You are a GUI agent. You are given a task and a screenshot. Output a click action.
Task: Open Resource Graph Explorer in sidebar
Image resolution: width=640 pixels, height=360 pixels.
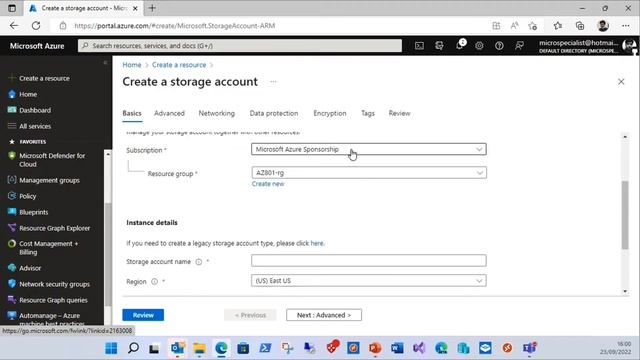54,228
